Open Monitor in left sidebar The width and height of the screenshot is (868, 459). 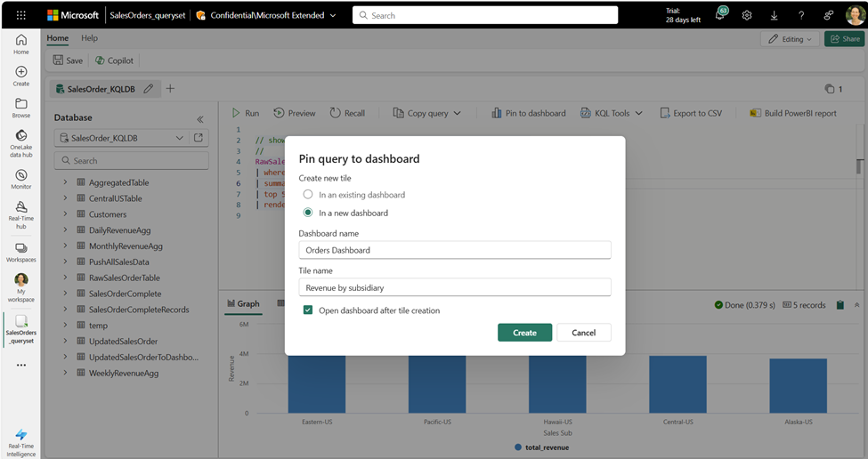[21, 179]
